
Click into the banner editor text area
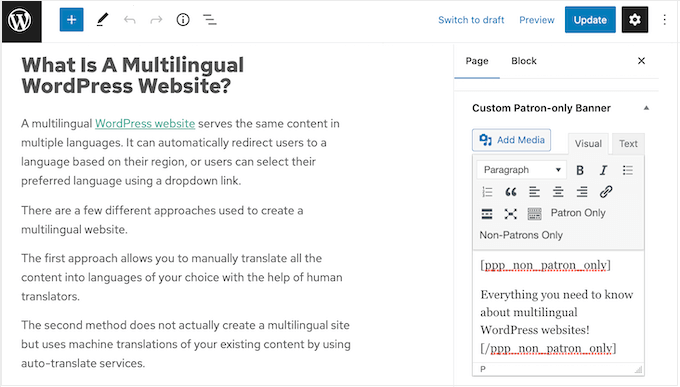[558, 306]
